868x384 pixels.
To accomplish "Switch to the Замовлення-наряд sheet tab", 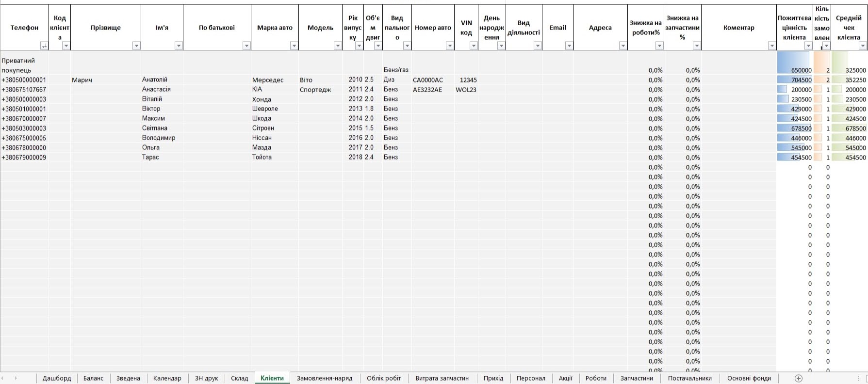I will (x=325, y=378).
